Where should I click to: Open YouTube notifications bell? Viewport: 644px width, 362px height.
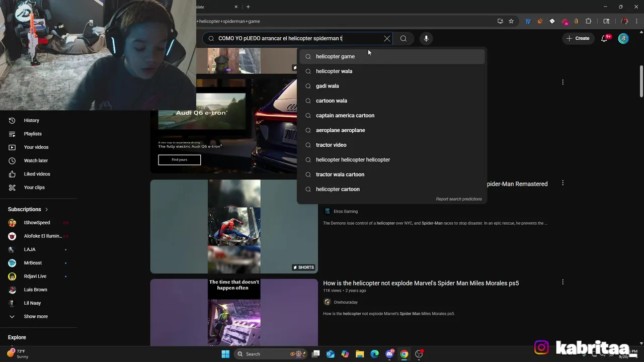[x=604, y=38]
